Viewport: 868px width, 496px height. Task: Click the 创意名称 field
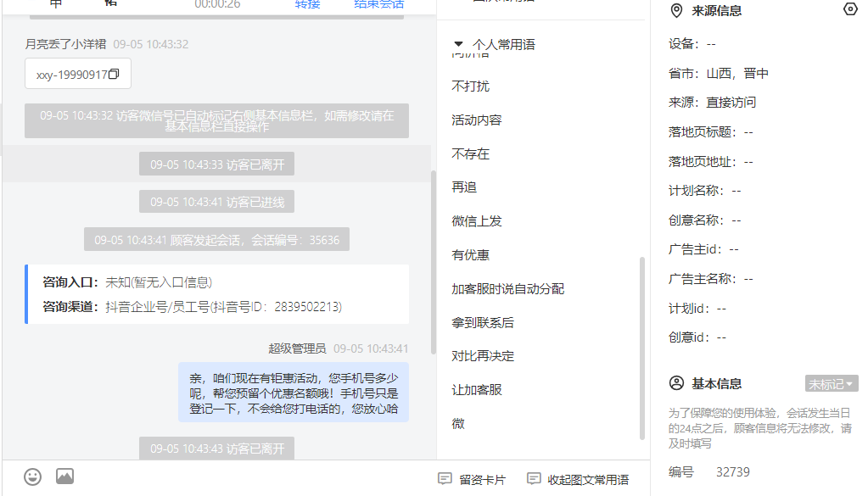pyautogui.click(x=705, y=220)
